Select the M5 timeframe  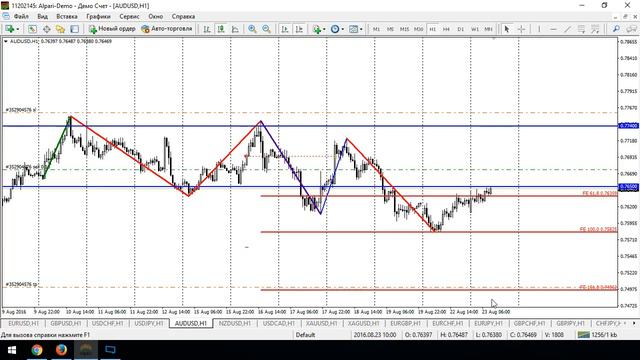point(390,29)
